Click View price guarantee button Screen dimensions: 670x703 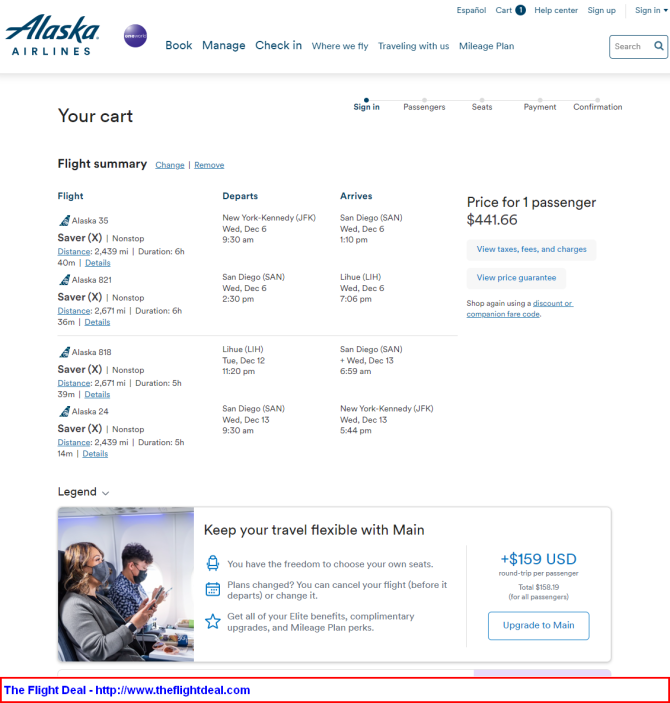coord(516,278)
